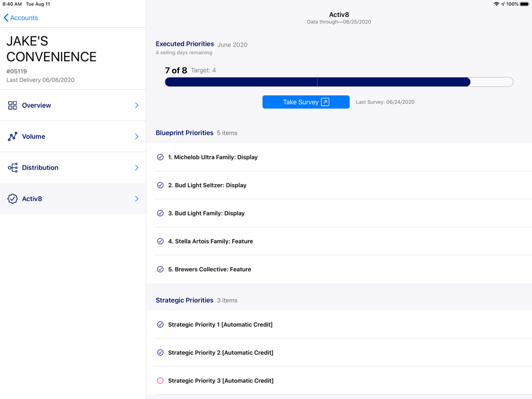Expand the Overview row chevron
The image size is (532, 399).
[137, 105]
